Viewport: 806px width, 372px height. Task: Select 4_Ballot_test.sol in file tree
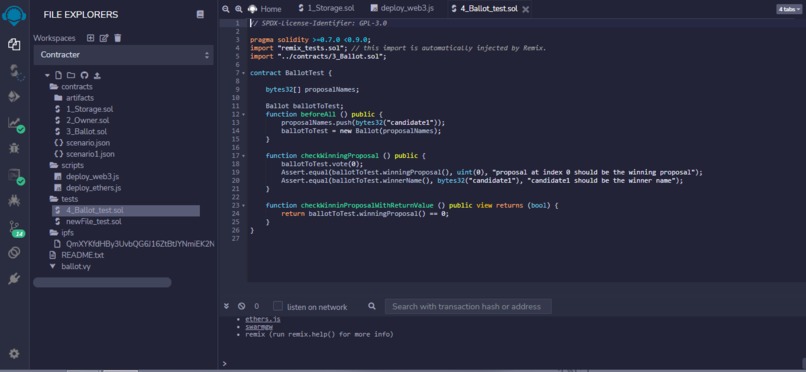[126, 210]
